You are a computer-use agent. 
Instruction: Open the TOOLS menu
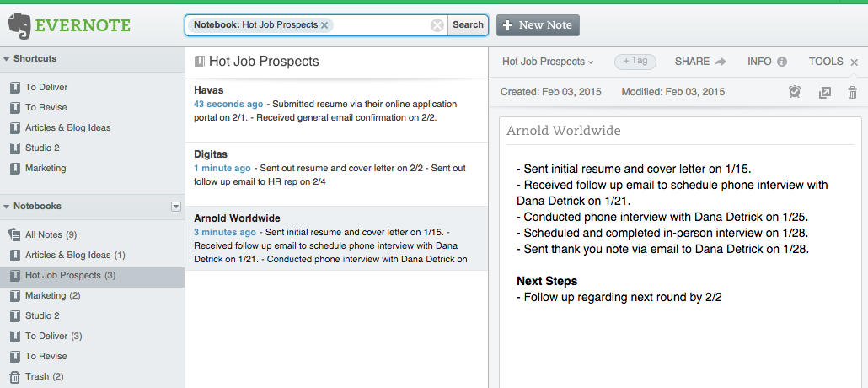[826, 62]
